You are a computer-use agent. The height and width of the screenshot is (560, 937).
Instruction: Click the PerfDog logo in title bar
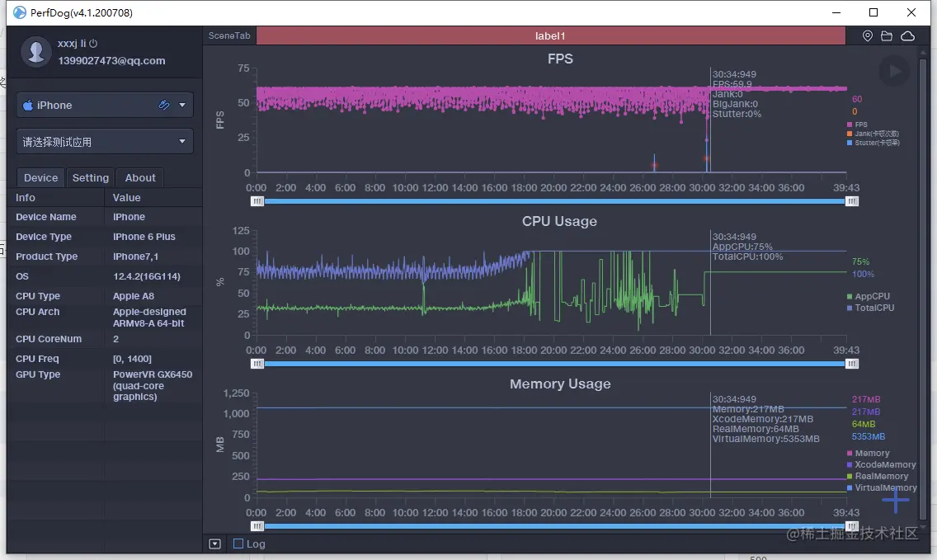(x=20, y=12)
